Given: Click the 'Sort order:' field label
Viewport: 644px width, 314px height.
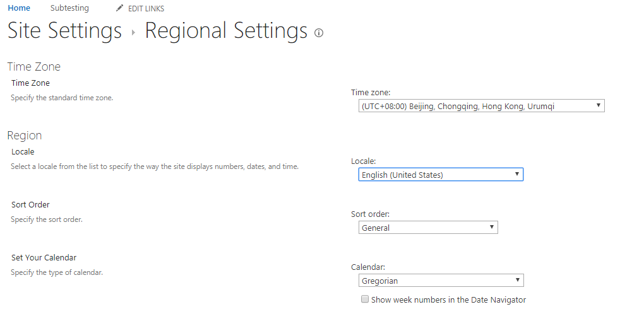Looking at the screenshot, I should coord(371,214).
